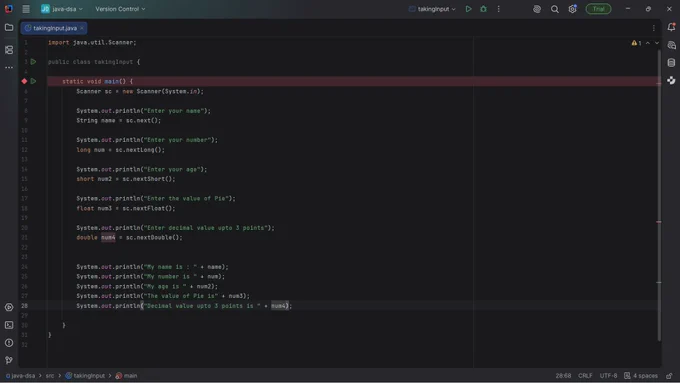Click "String name = sc.next();" line
Viewport: 680px width, 383px height.
tap(118, 121)
